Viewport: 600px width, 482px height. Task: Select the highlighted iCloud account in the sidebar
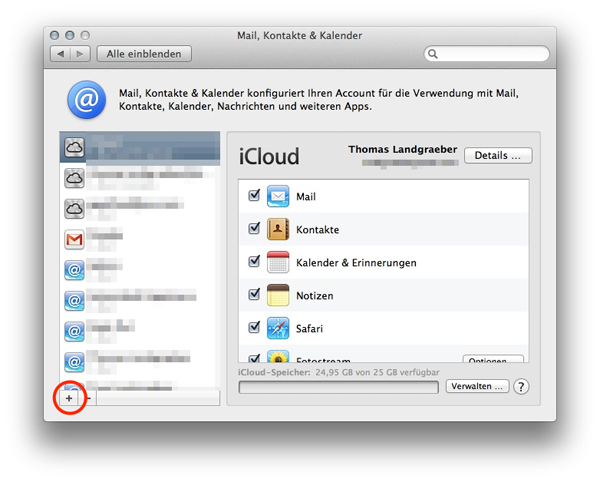140,148
